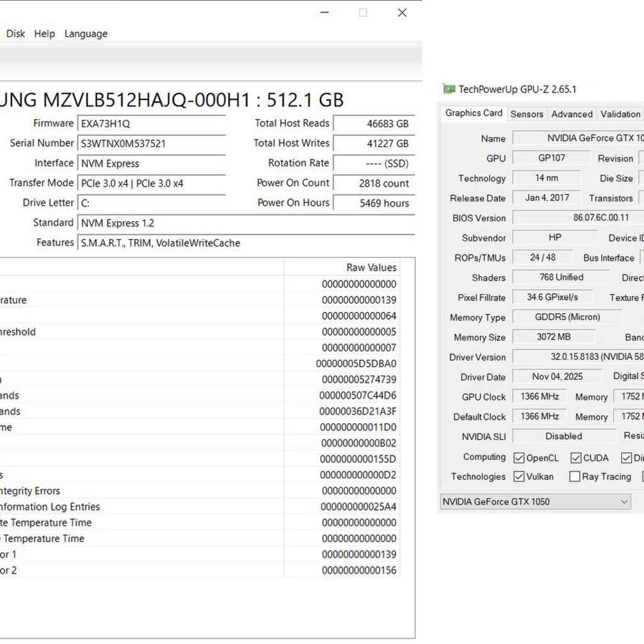
Task: Select raw value 00000036D21A3F
Action: (x=358, y=411)
